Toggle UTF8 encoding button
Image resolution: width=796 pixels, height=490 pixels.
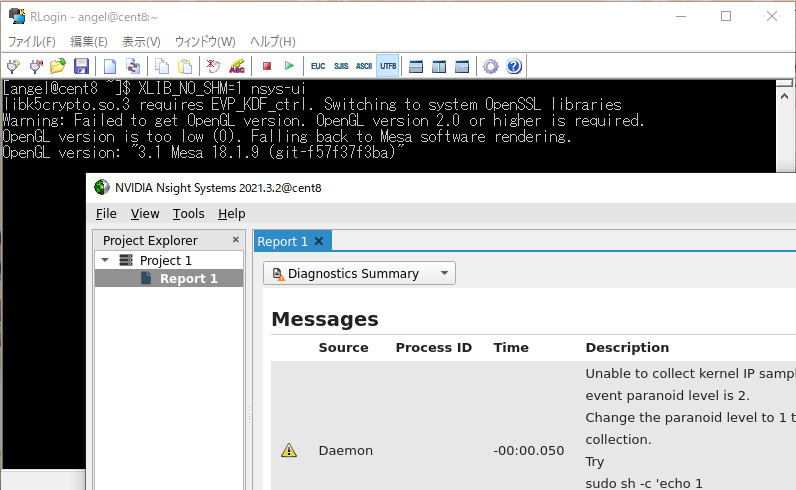388,66
